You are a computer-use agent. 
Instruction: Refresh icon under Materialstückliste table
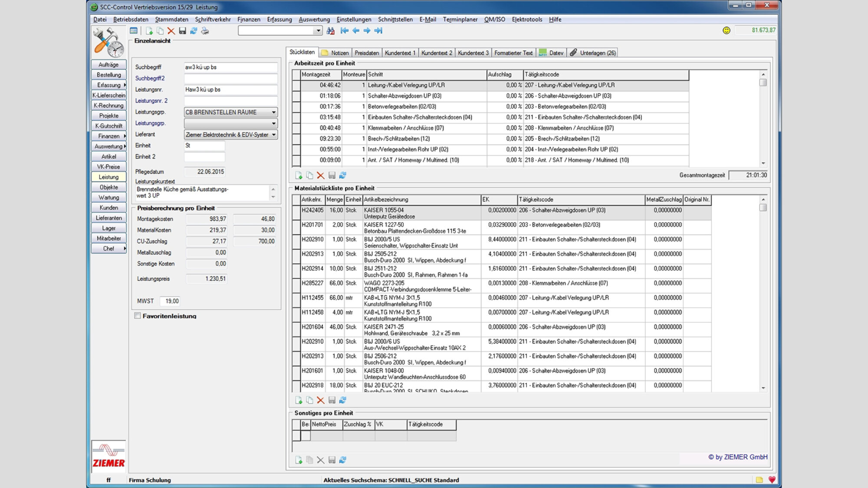343,400
